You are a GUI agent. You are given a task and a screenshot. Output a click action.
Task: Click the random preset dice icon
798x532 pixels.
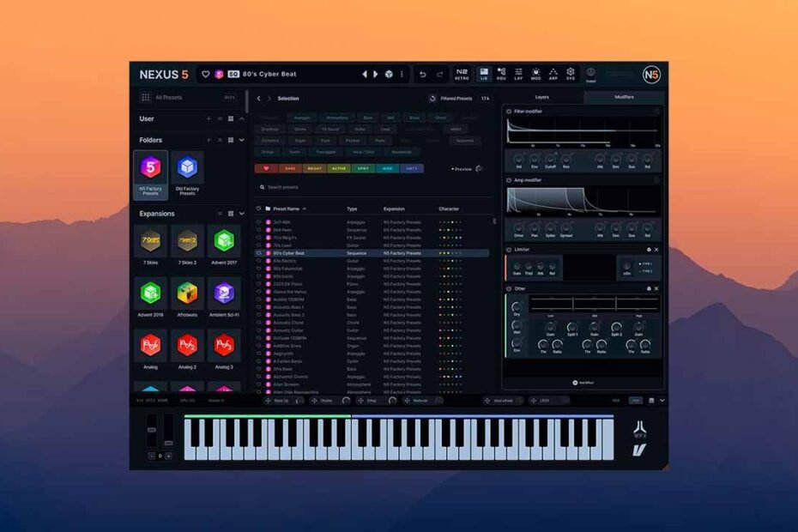(x=389, y=75)
